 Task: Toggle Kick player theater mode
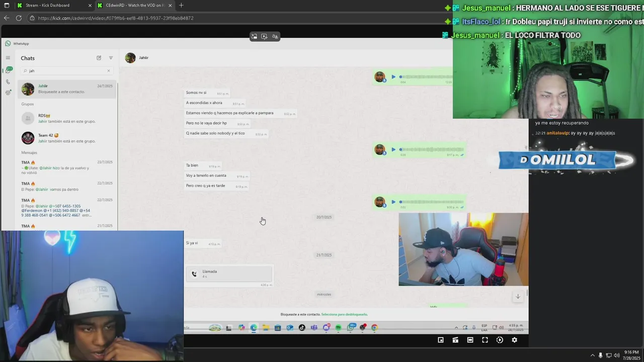coord(470,340)
